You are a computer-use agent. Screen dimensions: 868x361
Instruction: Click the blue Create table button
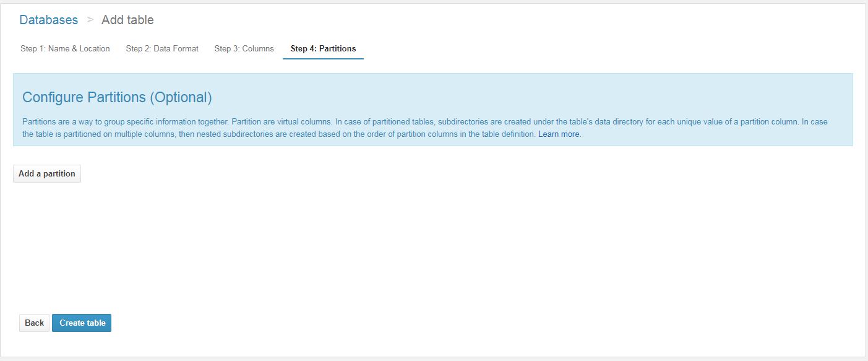tap(82, 323)
